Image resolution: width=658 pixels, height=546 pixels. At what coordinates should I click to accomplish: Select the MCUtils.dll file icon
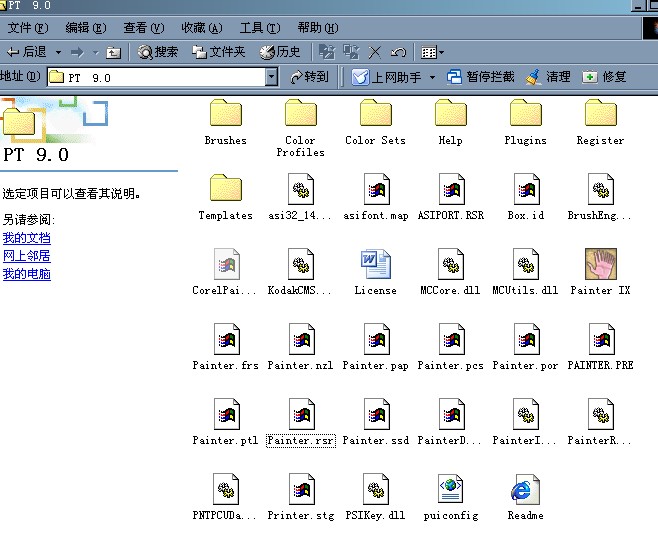(x=525, y=264)
